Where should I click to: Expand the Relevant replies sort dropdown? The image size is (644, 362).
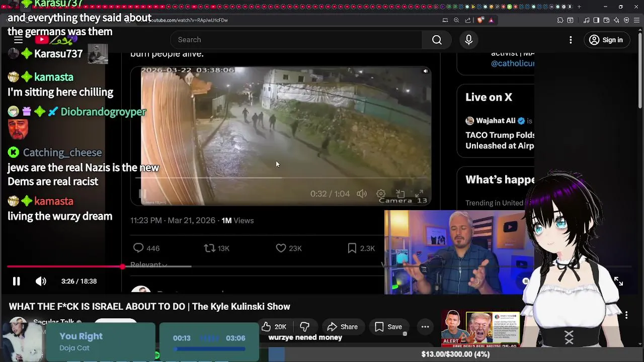(149, 265)
